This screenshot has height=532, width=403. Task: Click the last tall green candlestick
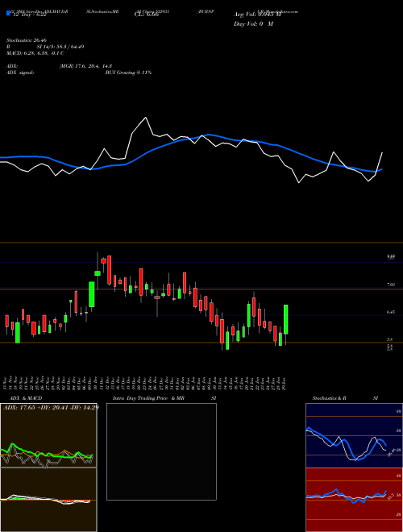(286, 319)
